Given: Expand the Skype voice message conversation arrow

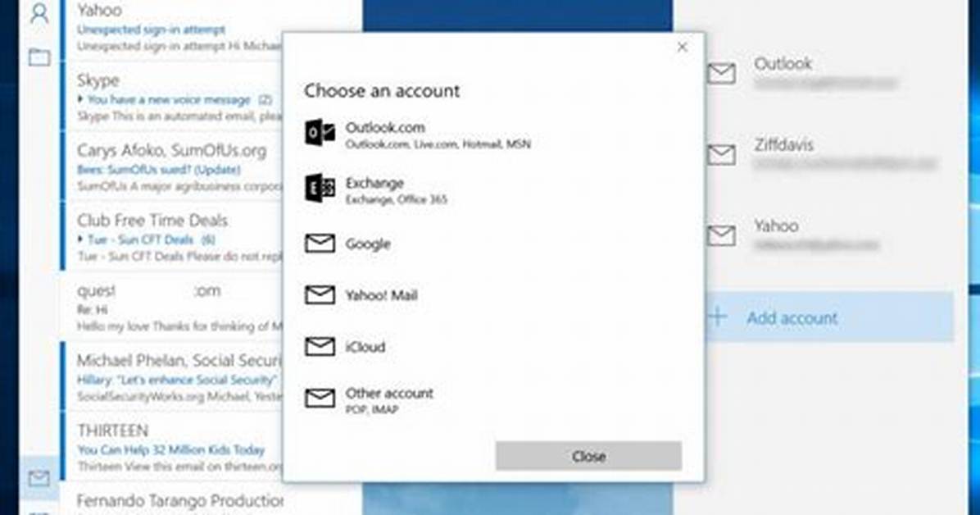Looking at the screenshot, I should (80, 99).
